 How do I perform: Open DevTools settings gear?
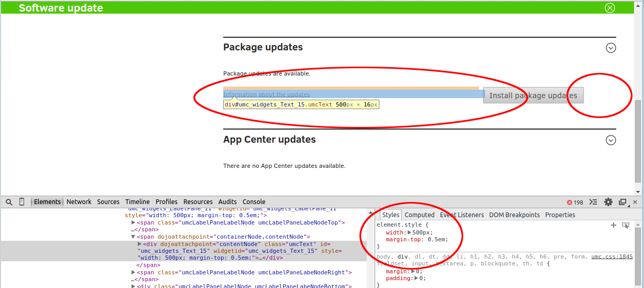click(x=608, y=202)
